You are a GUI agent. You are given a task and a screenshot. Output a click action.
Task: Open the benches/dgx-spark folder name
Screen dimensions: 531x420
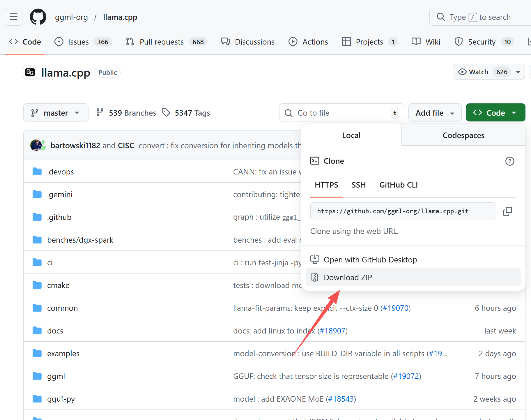point(80,240)
